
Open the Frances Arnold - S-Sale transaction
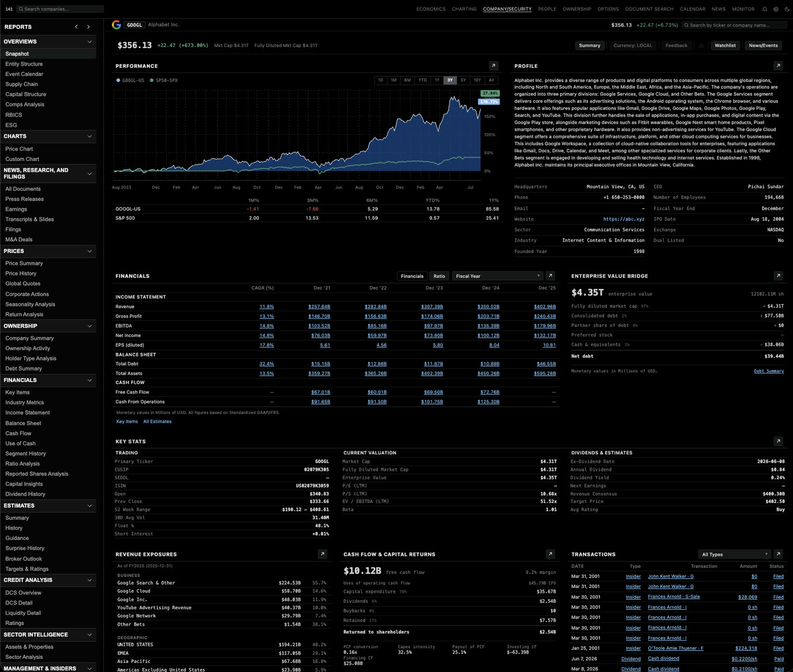(674, 597)
